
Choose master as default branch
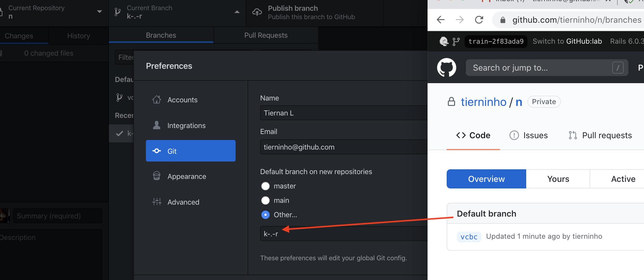click(265, 186)
